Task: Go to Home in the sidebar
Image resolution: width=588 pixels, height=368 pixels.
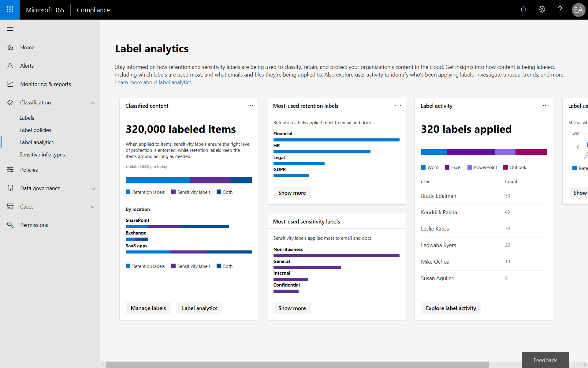Action: [x=27, y=47]
